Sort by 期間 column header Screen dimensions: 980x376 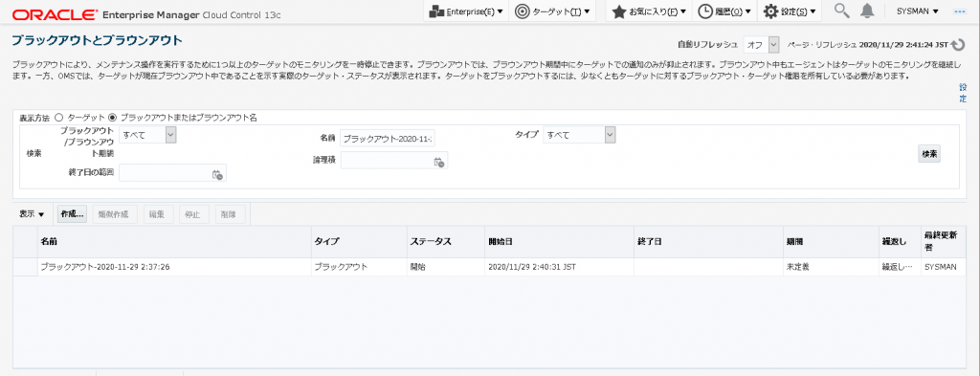tap(830, 242)
